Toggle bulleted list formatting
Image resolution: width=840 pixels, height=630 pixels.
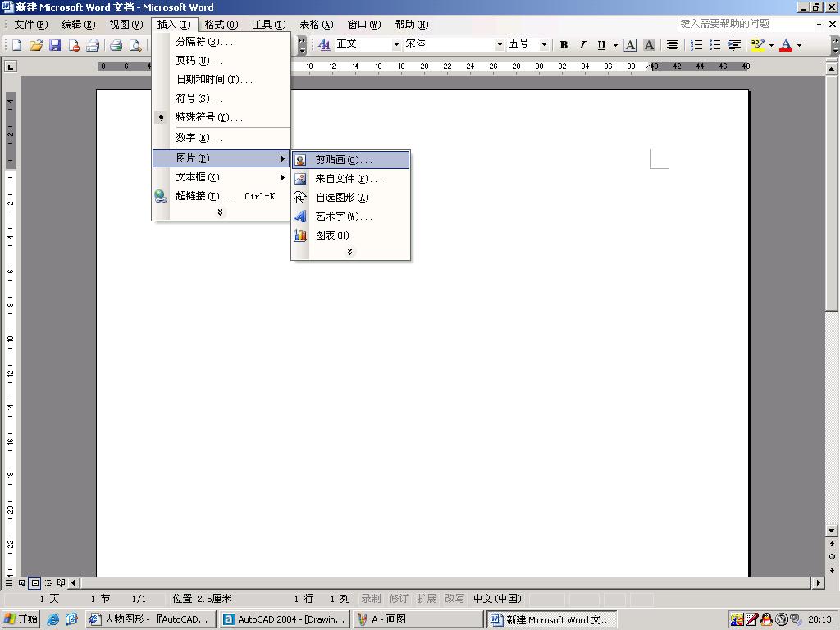715,45
